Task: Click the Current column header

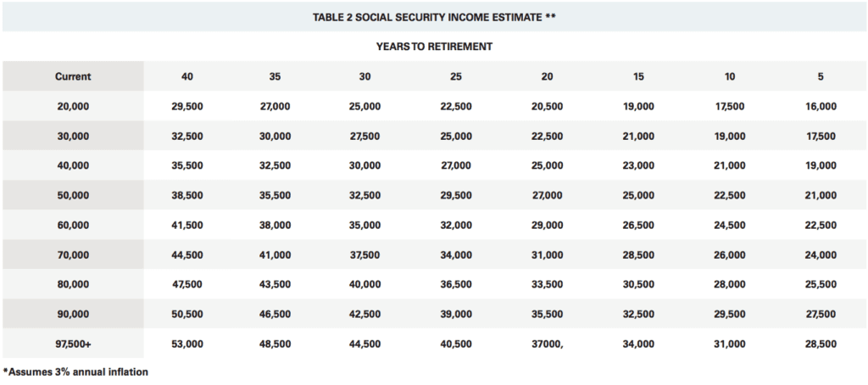Action: (73, 76)
